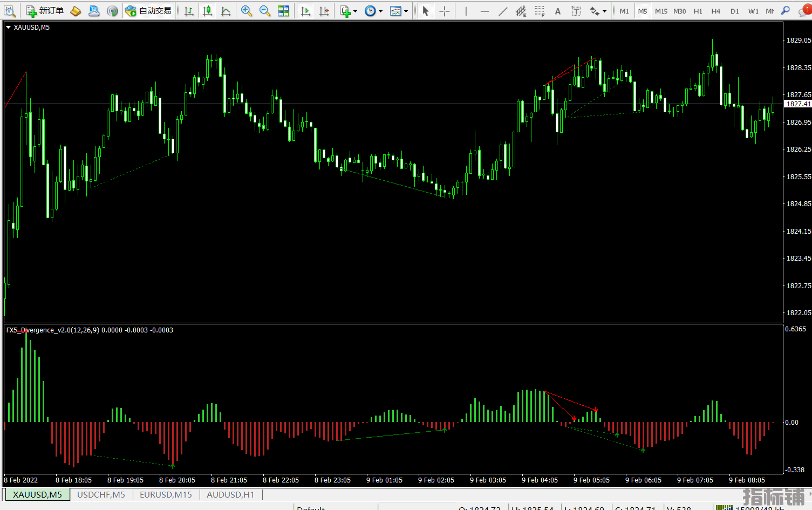Select the text A tool
The height and width of the screenshot is (510, 812).
pos(558,11)
